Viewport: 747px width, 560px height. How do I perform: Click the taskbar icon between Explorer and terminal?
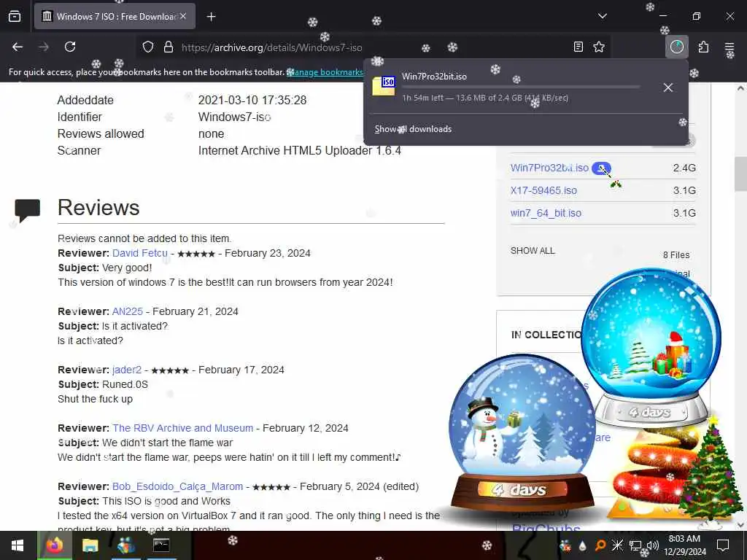click(x=125, y=545)
